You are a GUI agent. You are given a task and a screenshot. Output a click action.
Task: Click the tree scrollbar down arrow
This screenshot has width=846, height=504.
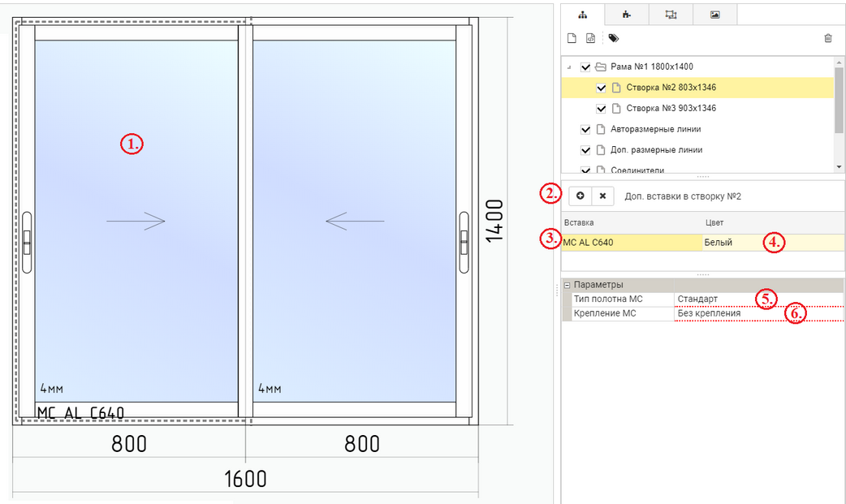pos(839,167)
